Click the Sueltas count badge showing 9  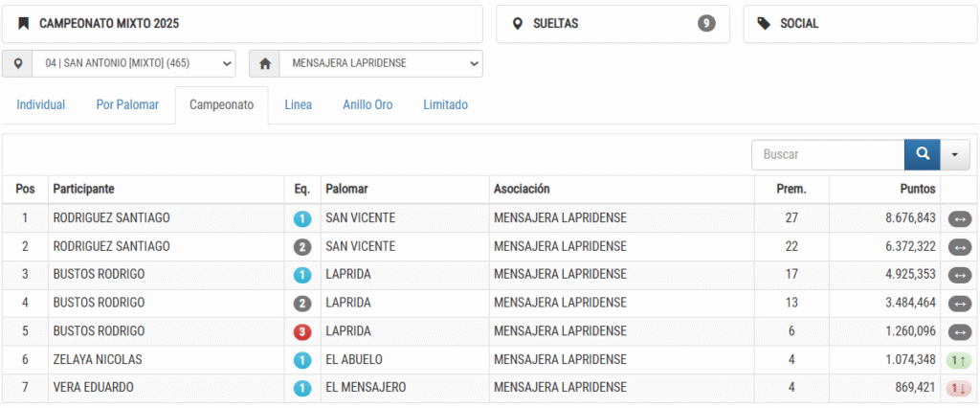coord(706,24)
